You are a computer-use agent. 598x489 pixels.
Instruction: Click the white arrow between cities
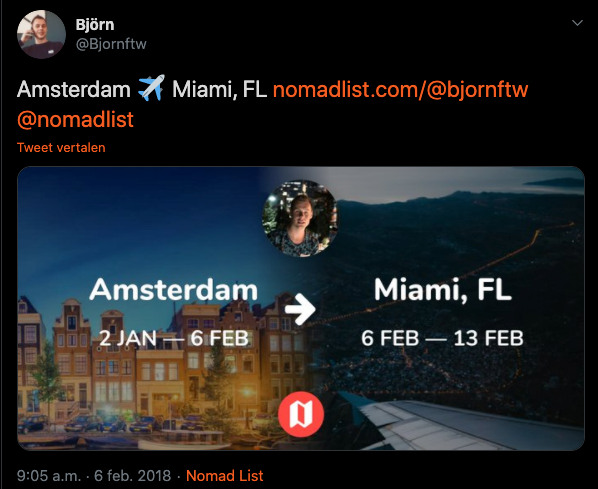click(x=301, y=309)
